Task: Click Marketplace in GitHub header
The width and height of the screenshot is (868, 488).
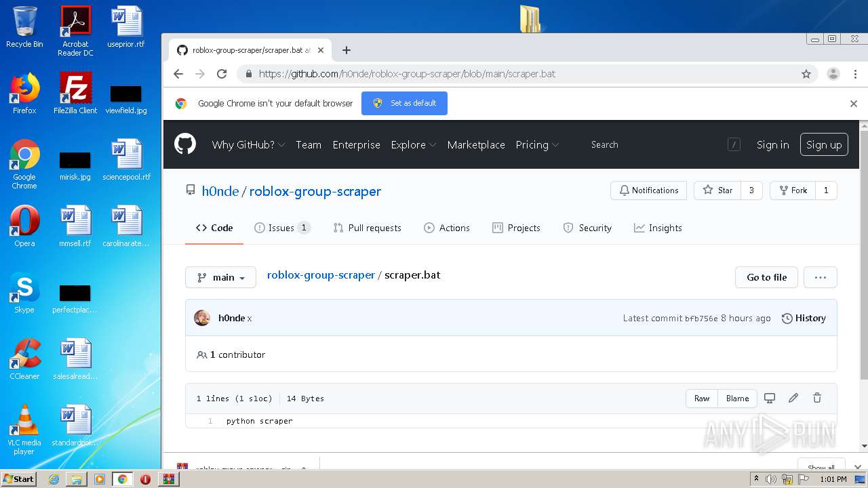Action: 476,144
